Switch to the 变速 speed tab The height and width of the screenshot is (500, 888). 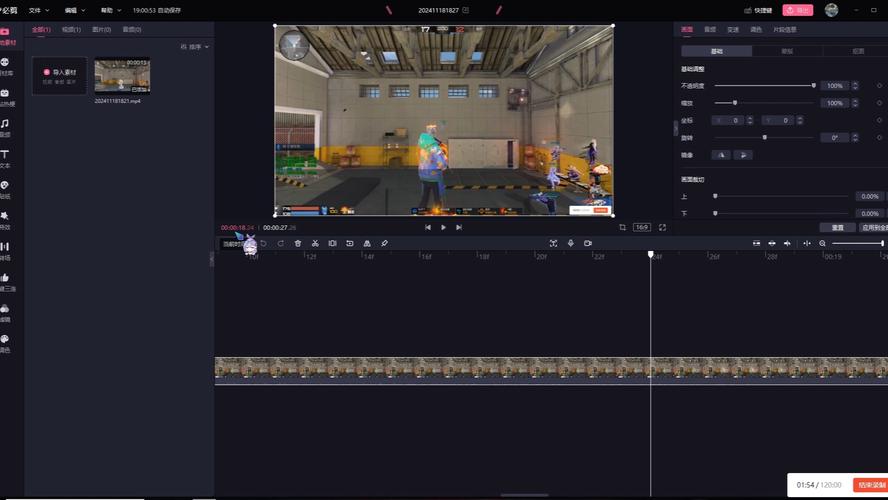734,30
